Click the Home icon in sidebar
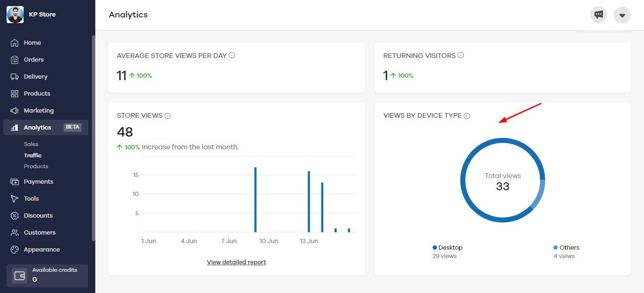This screenshot has width=644, height=293. pos(15,43)
